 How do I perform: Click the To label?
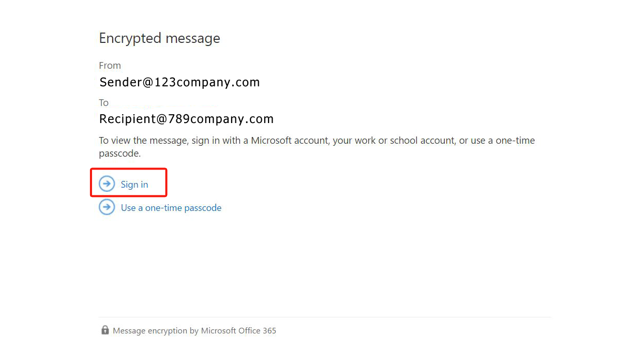(103, 103)
